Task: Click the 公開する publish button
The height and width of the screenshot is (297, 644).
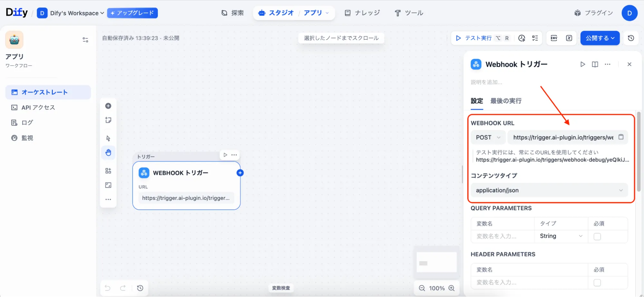Action: coord(600,38)
